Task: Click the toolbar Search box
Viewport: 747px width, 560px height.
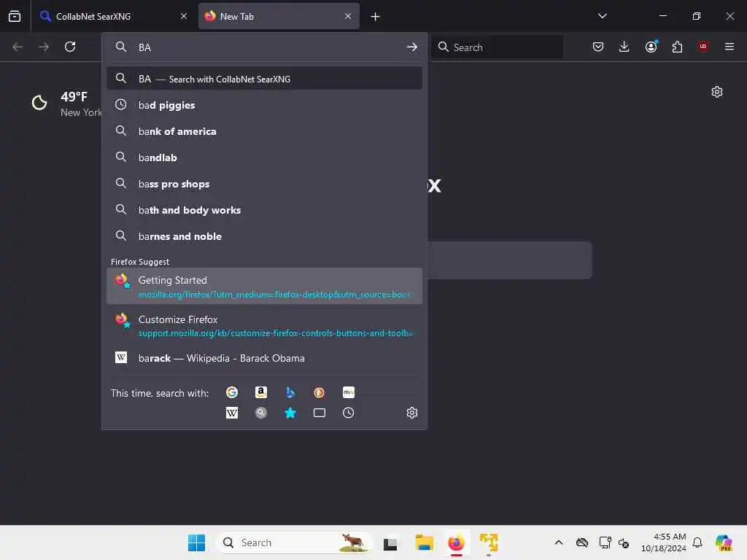Action: click(x=497, y=47)
